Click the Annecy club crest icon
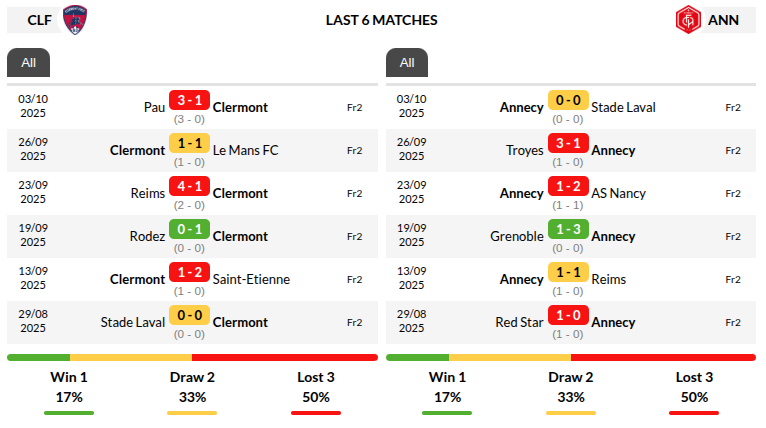 click(688, 20)
